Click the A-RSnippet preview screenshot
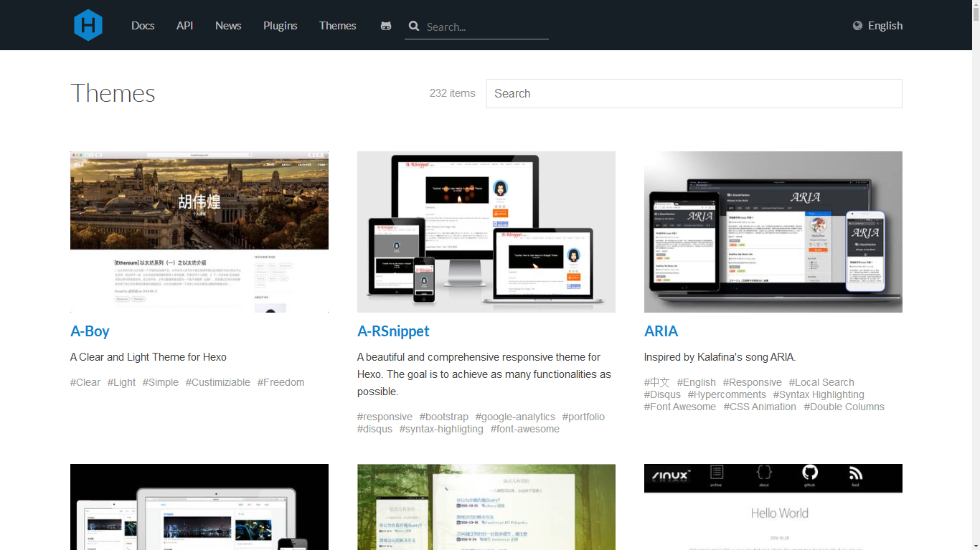 486,232
